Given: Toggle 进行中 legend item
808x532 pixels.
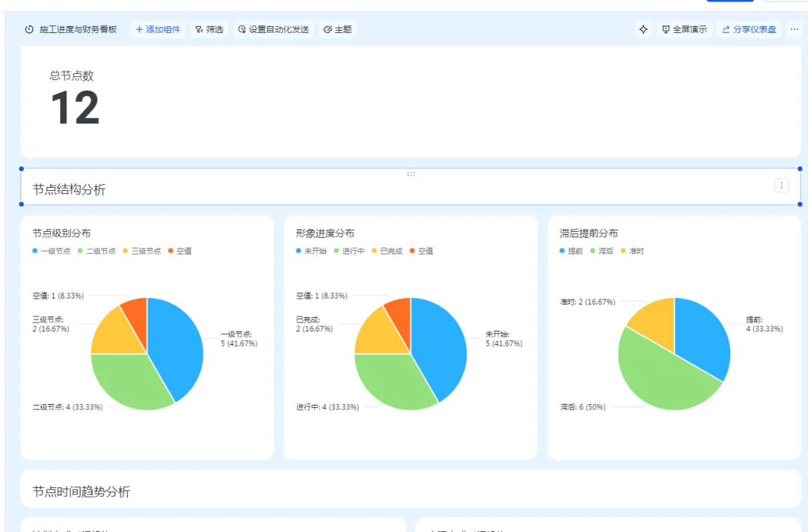Looking at the screenshot, I should 349,251.
